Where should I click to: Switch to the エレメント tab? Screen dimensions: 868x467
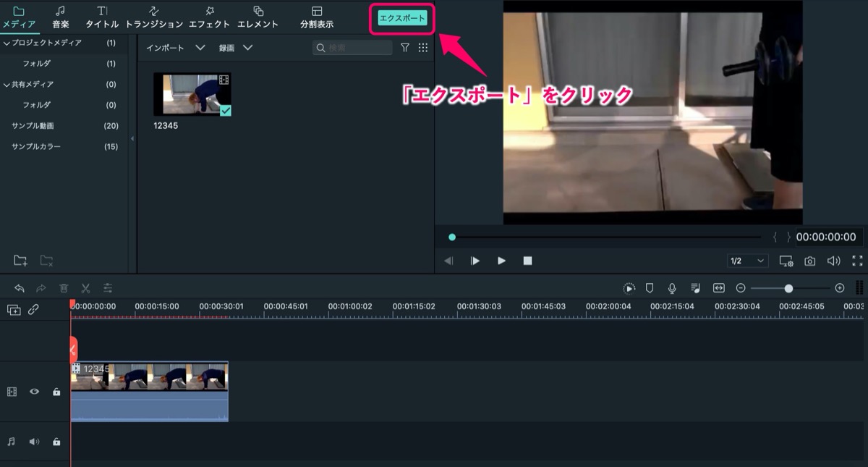point(258,17)
